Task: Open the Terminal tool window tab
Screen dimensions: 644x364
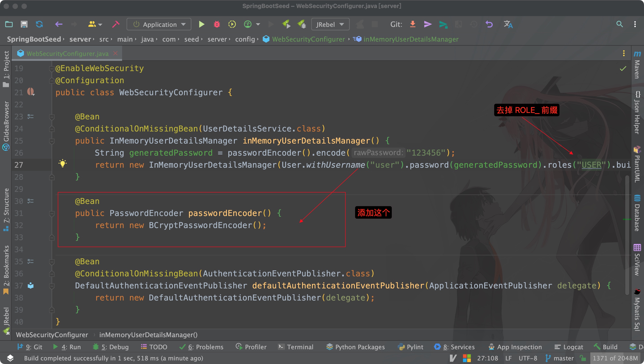Action: point(296,347)
